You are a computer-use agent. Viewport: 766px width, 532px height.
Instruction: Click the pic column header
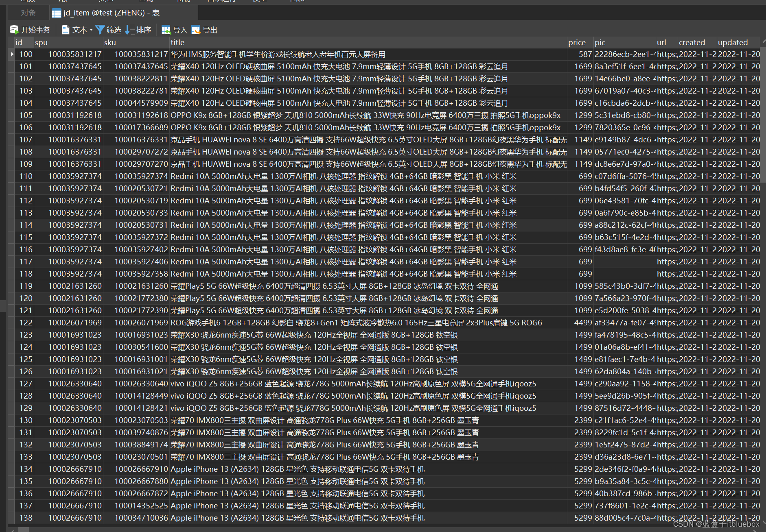625,42
